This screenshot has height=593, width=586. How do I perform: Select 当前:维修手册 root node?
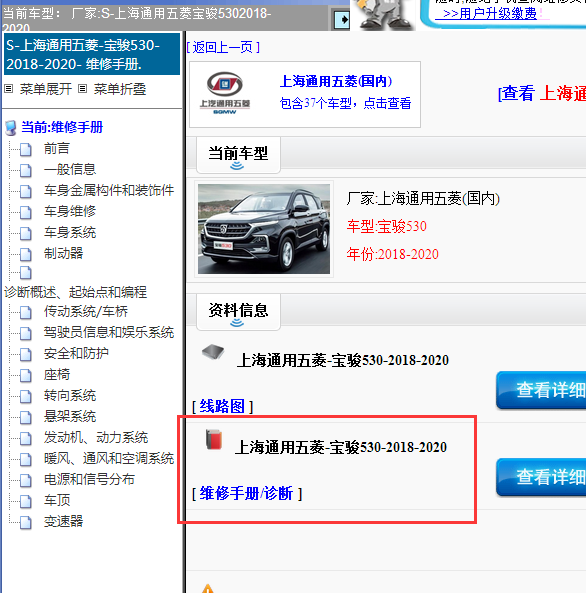[62, 127]
